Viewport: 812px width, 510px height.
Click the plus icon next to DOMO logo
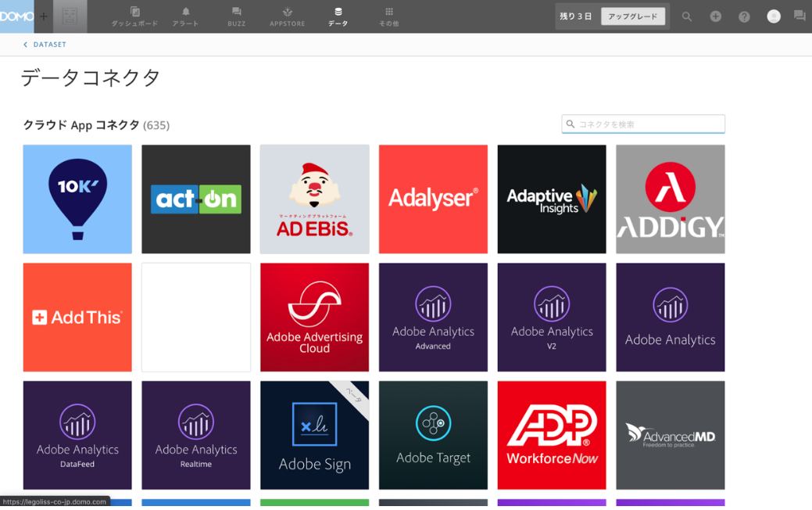point(44,16)
